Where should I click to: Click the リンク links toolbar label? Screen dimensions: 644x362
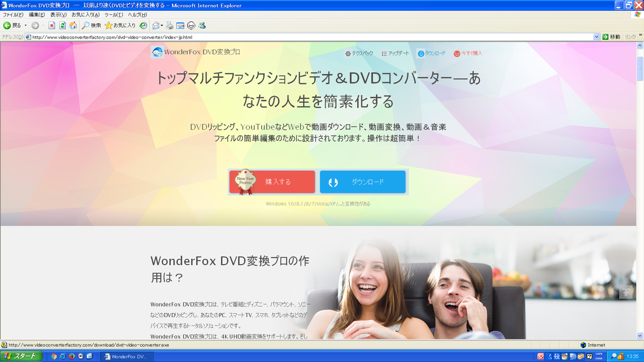(x=630, y=37)
